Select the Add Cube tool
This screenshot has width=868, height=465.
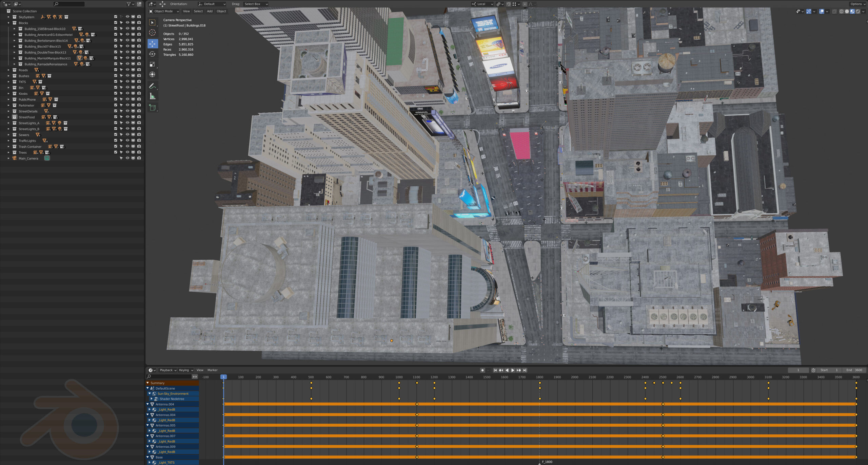(x=152, y=108)
